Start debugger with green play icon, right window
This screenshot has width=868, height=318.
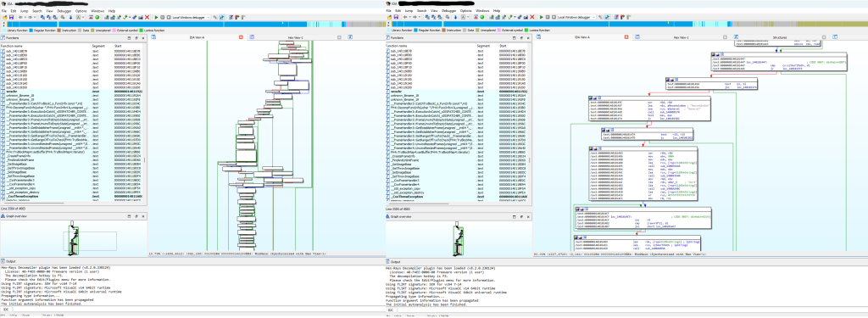[542, 17]
